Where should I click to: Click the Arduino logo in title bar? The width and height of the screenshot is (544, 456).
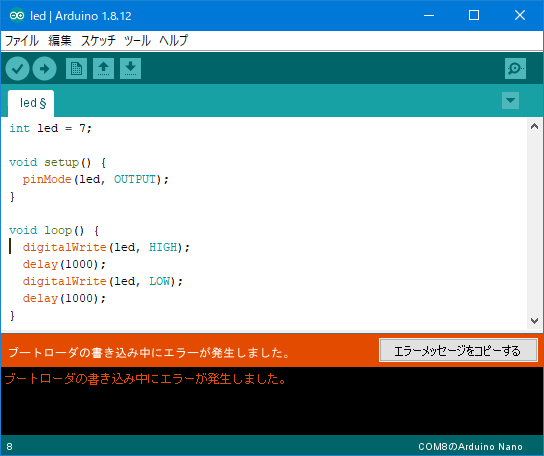(17, 16)
